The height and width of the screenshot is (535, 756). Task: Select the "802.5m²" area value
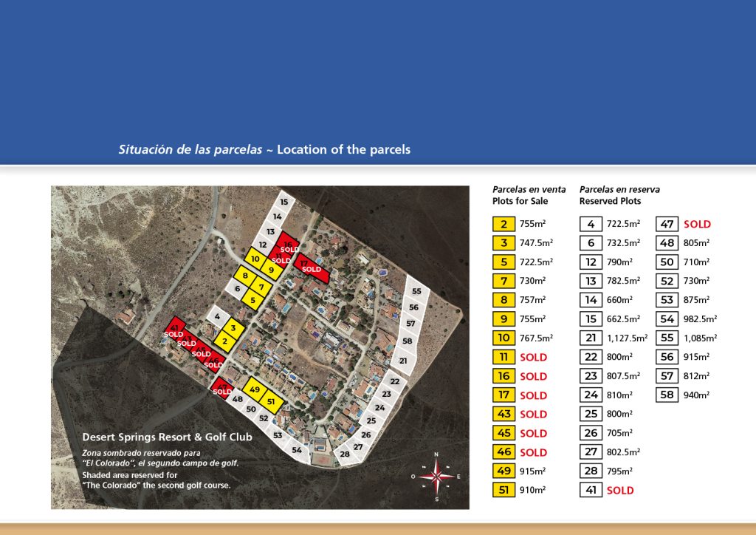pyautogui.click(x=623, y=452)
